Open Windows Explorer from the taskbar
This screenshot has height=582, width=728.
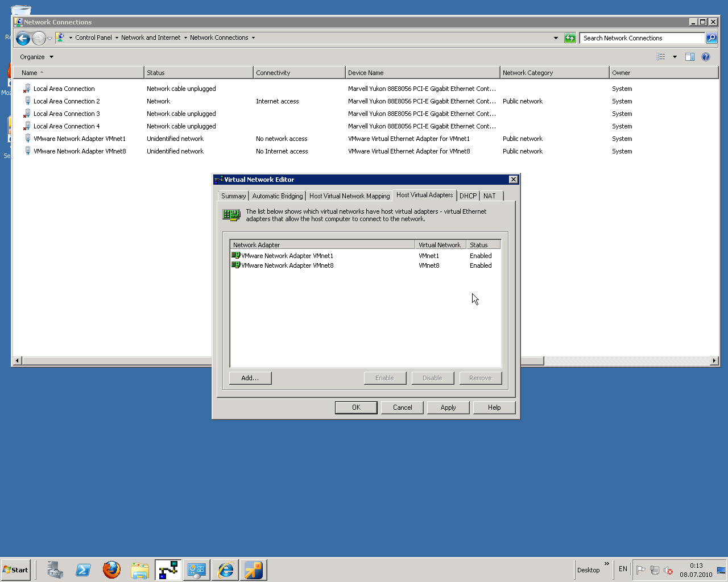pos(140,569)
